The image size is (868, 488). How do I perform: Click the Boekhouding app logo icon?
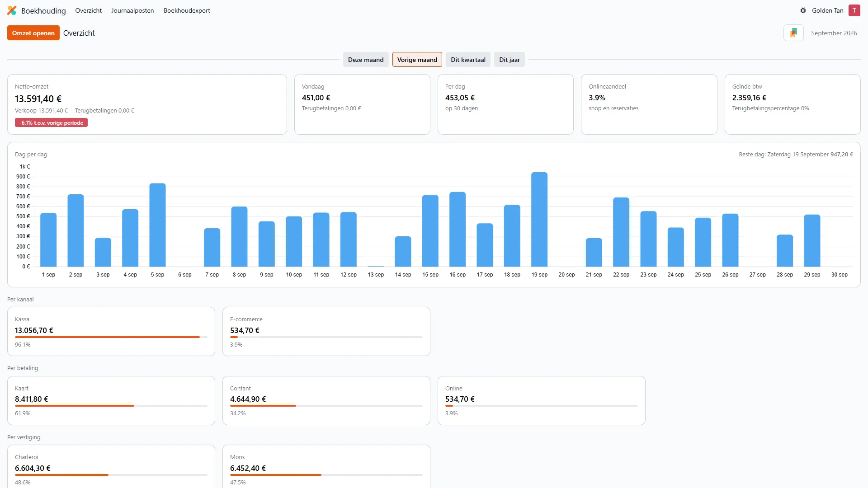pyautogui.click(x=12, y=10)
